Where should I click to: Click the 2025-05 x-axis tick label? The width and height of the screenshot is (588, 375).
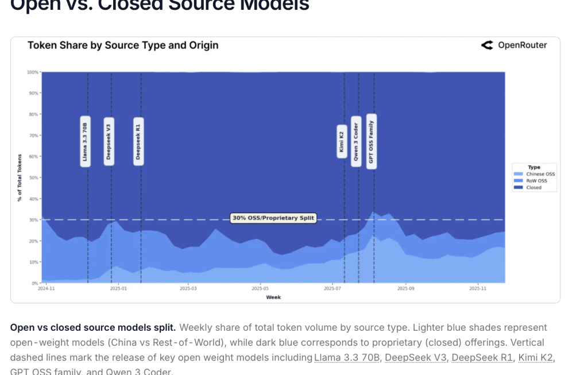tap(260, 288)
